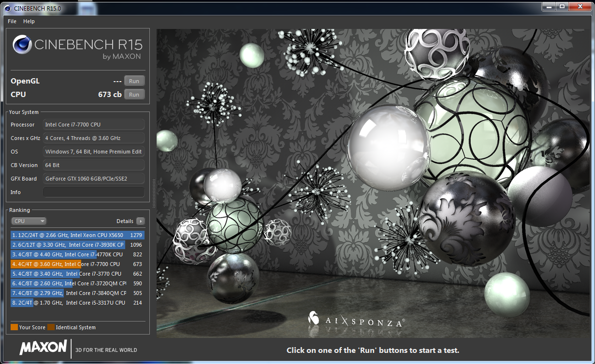This screenshot has height=364, width=595.
Task: Click the MAXON logo at the bottom
Action: tap(43, 347)
